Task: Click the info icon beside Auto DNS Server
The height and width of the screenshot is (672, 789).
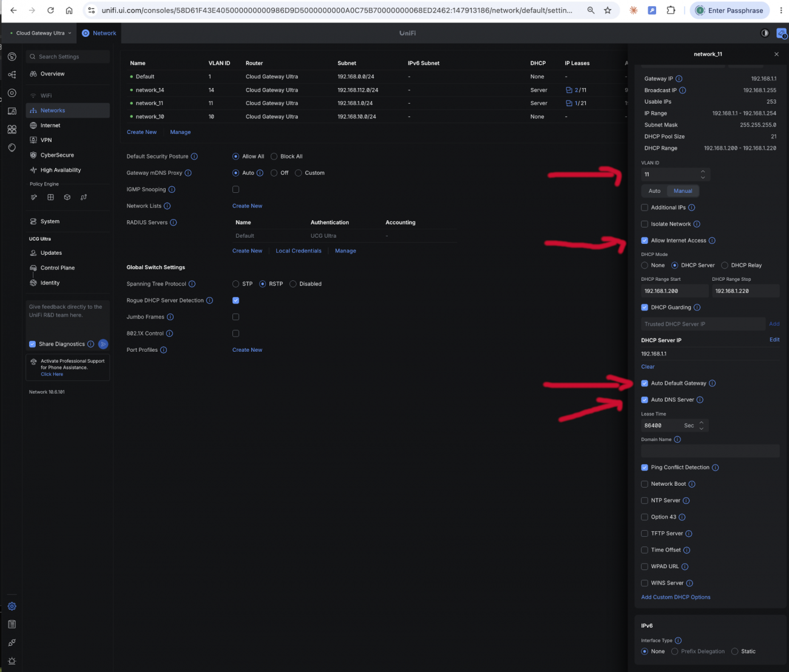Action: (700, 400)
